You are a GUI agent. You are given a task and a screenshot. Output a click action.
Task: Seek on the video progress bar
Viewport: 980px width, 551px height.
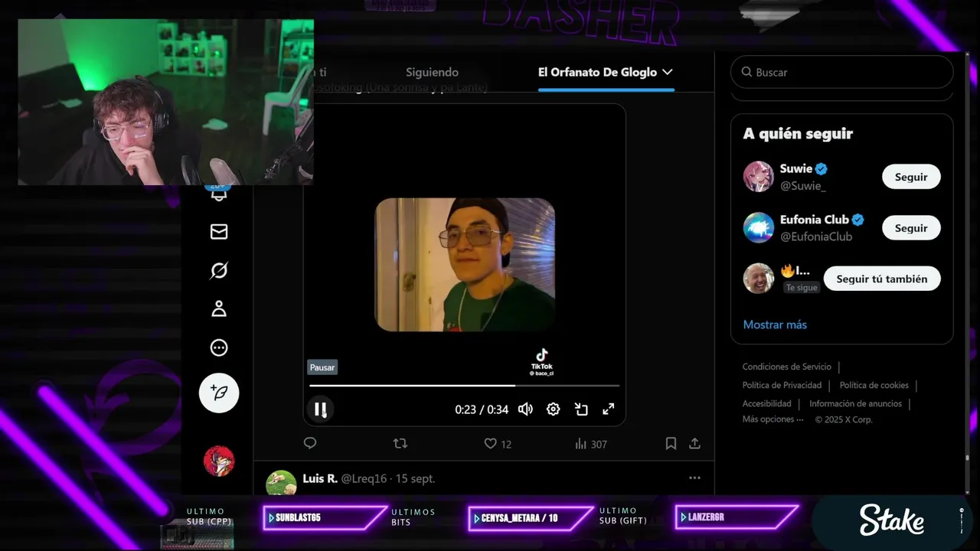(464, 386)
